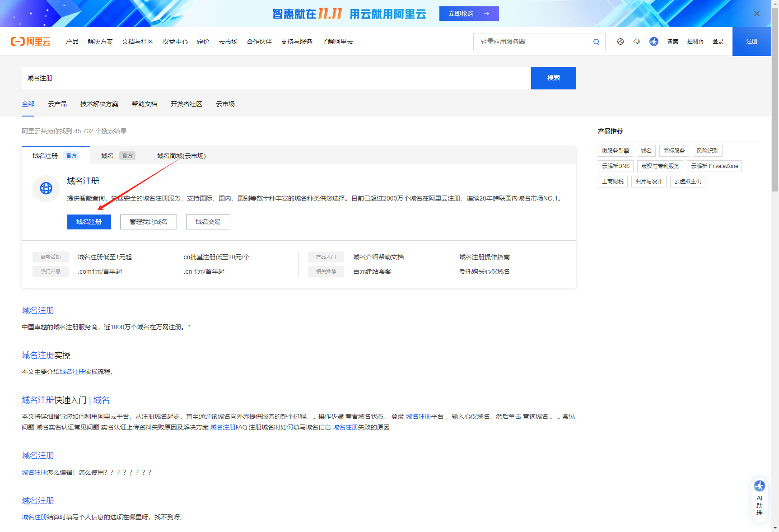This screenshot has height=532, width=779.
Task: Click the Aliyun logo
Action: 30,42
